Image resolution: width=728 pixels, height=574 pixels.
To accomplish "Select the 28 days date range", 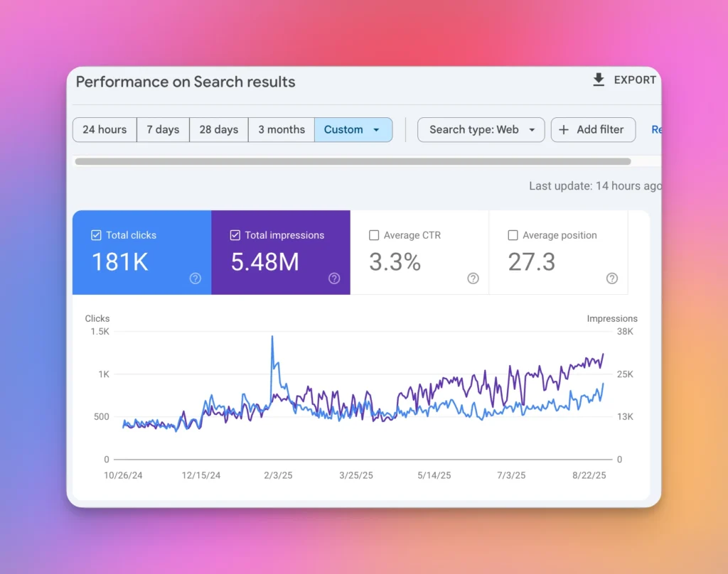I will point(218,129).
